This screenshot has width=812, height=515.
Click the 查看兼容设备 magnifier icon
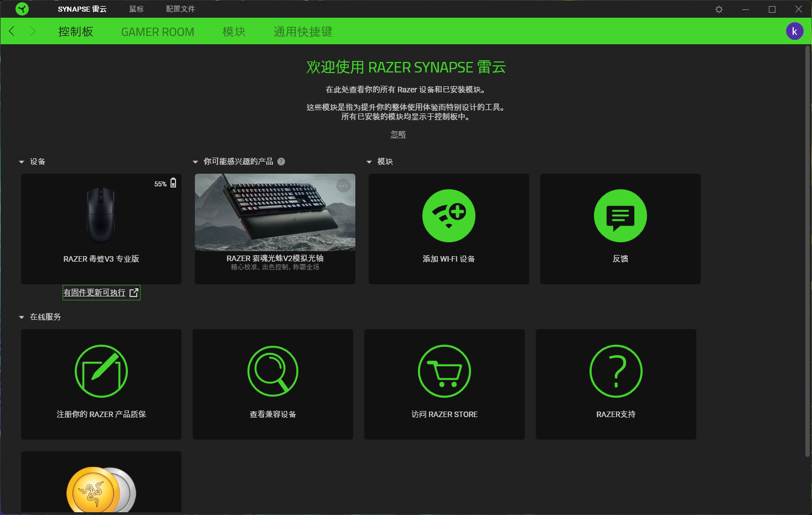click(273, 371)
